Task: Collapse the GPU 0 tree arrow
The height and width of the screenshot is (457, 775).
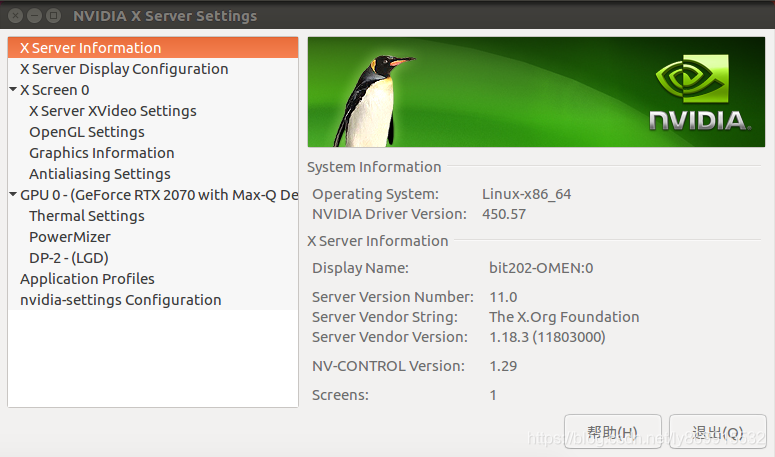Action: tap(13, 194)
